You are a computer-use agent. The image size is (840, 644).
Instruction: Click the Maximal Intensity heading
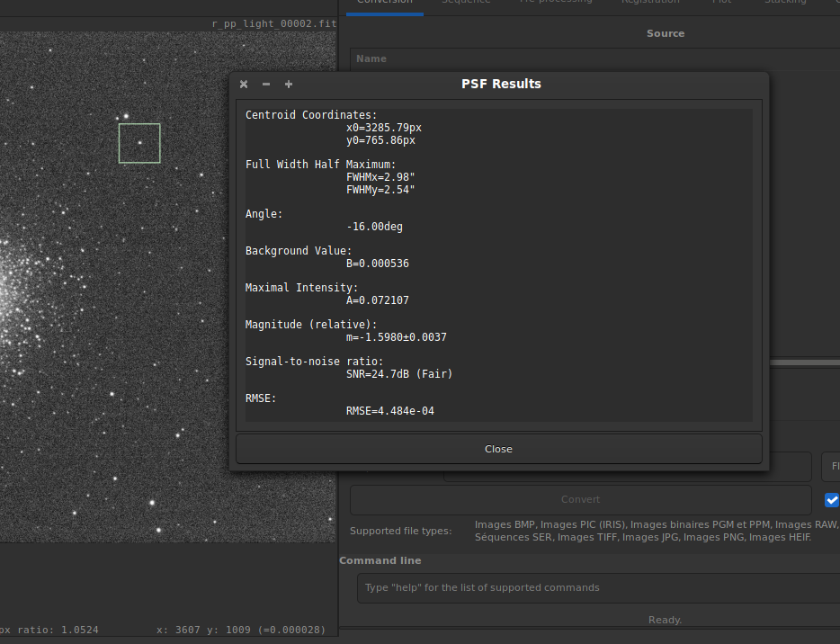(x=301, y=288)
